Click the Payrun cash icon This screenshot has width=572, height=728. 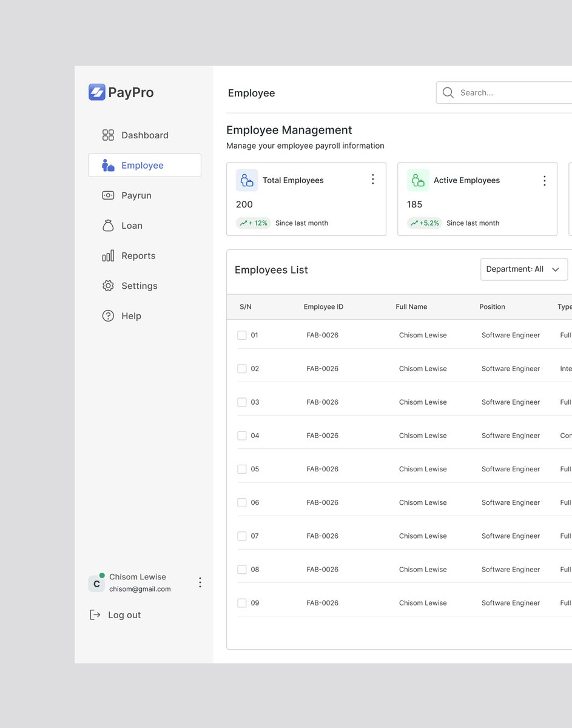click(x=108, y=195)
